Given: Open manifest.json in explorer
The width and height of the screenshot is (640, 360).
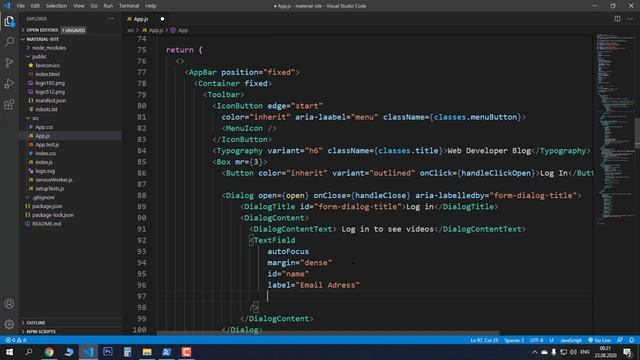Looking at the screenshot, I should tap(50, 100).
